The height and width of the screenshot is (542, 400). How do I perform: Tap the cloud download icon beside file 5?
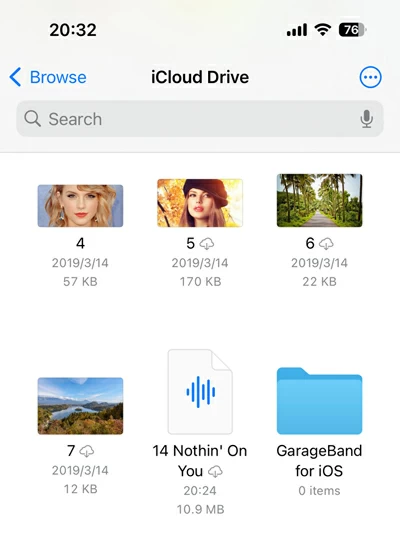pyautogui.click(x=207, y=244)
